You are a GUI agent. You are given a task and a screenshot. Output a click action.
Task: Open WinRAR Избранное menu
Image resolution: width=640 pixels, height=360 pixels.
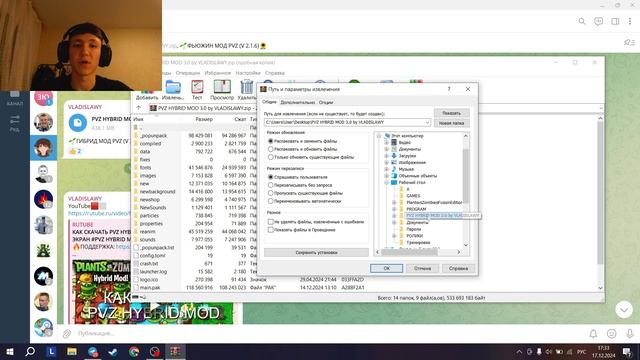[218, 73]
